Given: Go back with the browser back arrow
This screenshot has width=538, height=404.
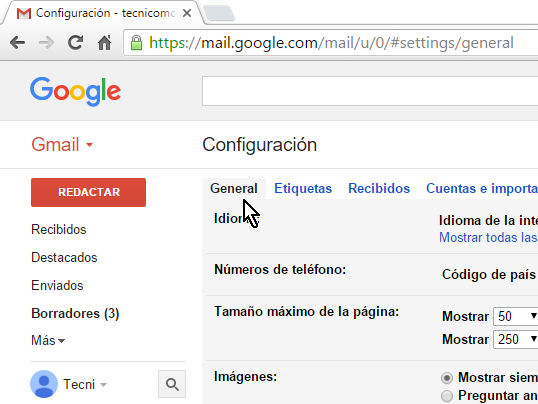Looking at the screenshot, I should pos(17,43).
